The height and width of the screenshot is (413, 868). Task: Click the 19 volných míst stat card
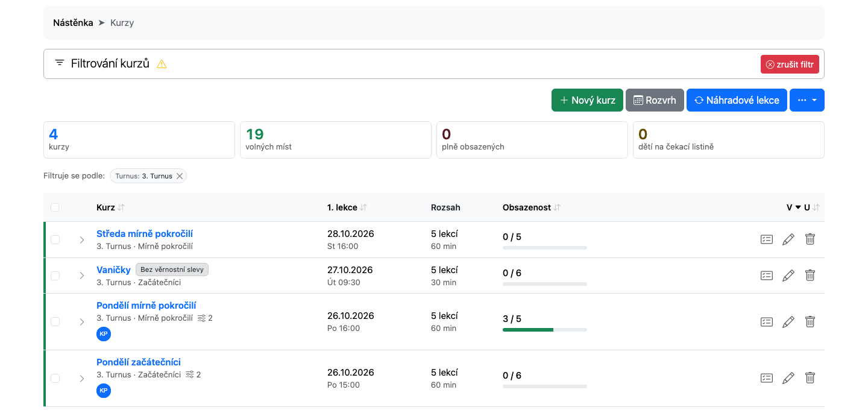[x=336, y=140]
